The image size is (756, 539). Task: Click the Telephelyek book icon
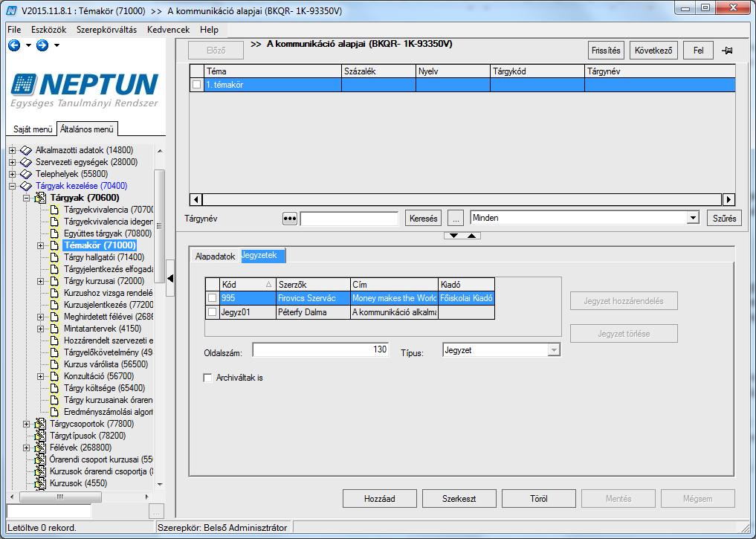pos(26,174)
